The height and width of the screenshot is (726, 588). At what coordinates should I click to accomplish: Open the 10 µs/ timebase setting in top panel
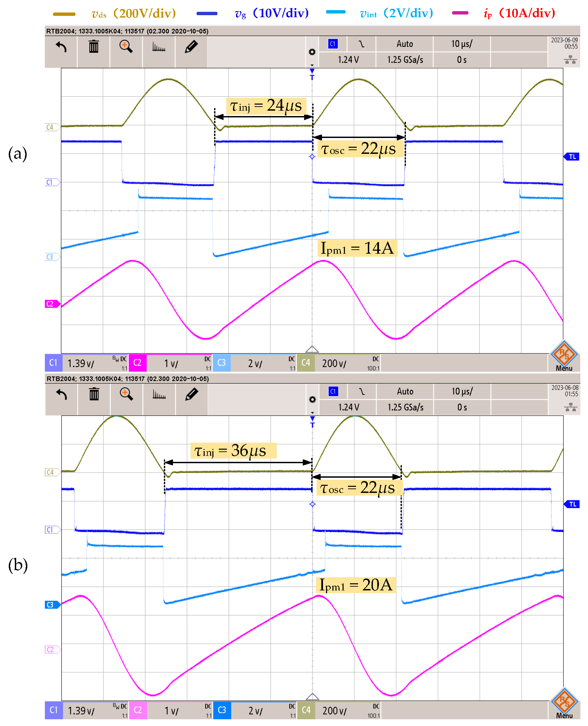point(462,44)
